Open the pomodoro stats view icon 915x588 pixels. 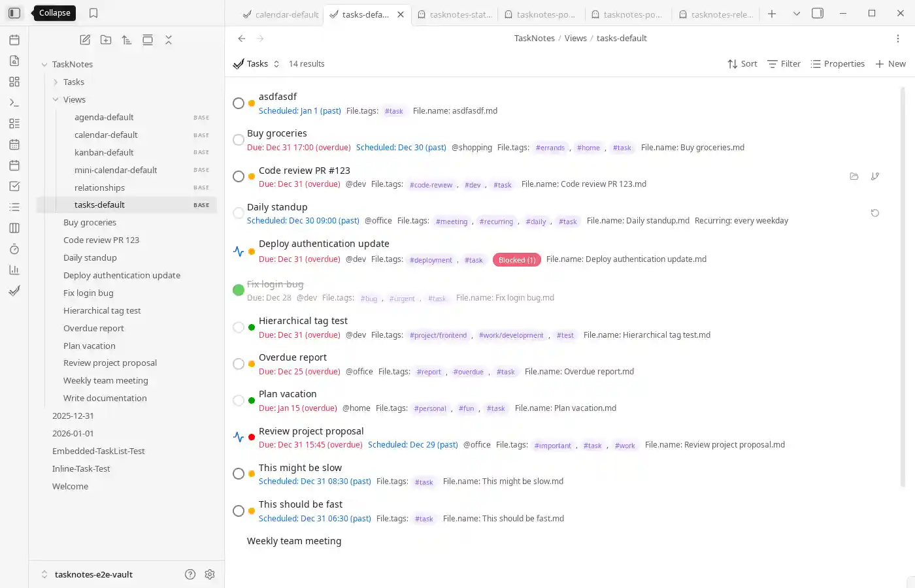pos(14,269)
